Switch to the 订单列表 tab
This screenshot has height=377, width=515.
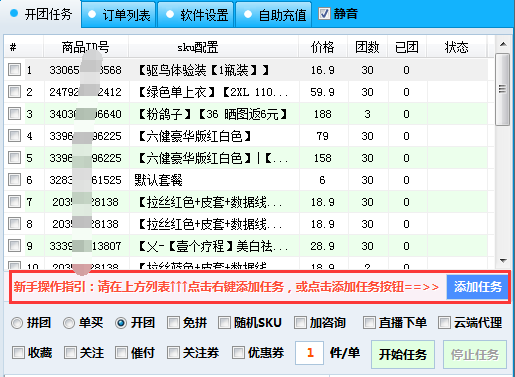pos(118,15)
